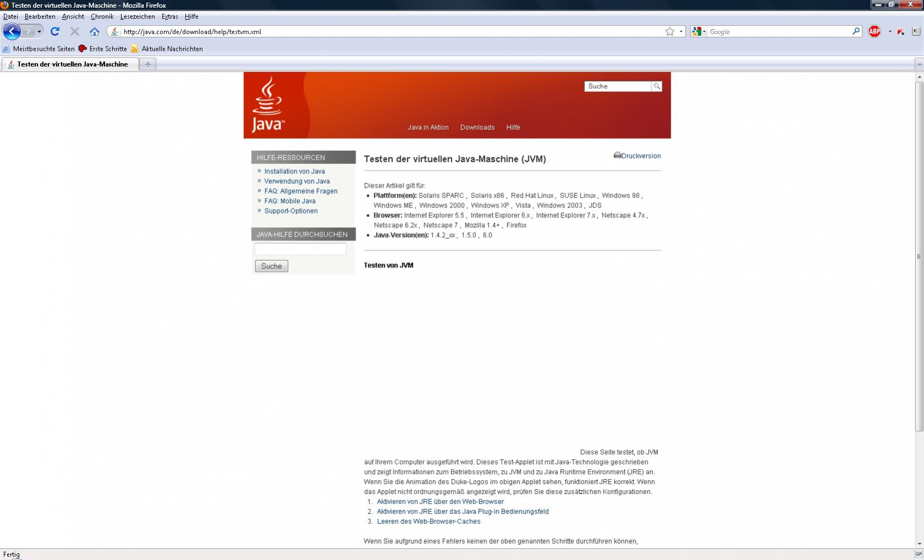924x560 pixels.
Task: Click Downloads in Java header
Action: (x=477, y=127)
